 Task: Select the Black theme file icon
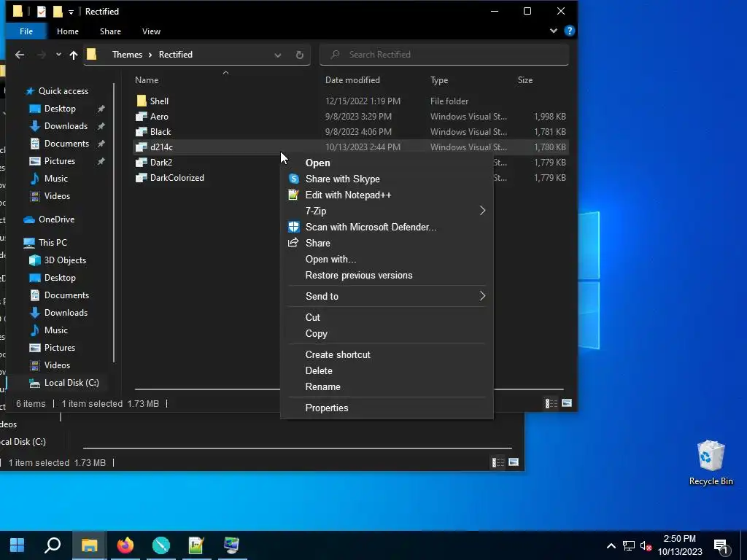click(x=142, y=131)
